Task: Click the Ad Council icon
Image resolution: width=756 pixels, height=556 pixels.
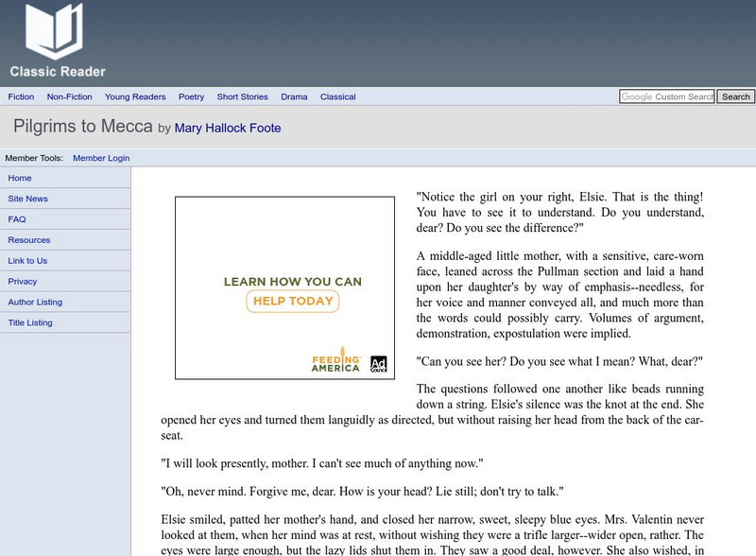Action: pyautogui.click(x=378, y=363)
